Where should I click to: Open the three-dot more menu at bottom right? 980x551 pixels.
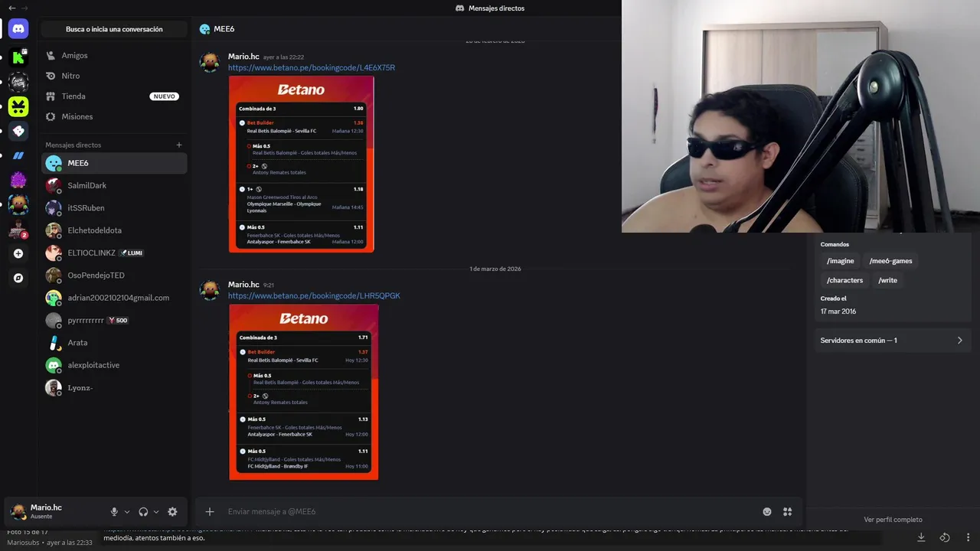(969, 537)
